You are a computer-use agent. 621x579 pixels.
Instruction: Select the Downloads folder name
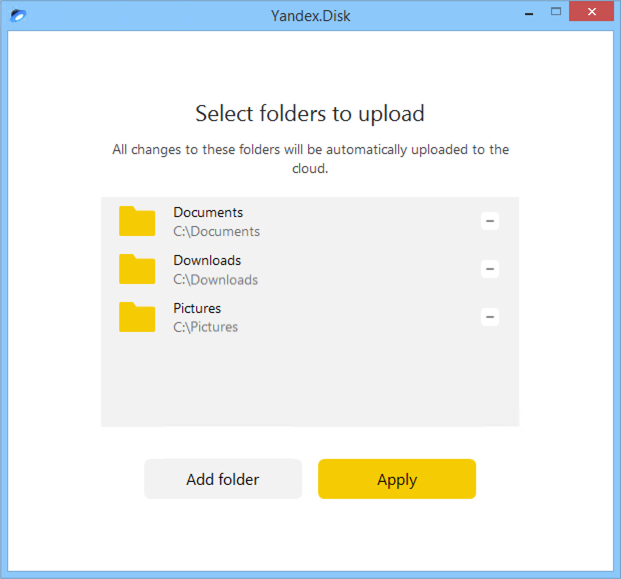[x=207, y=260]
